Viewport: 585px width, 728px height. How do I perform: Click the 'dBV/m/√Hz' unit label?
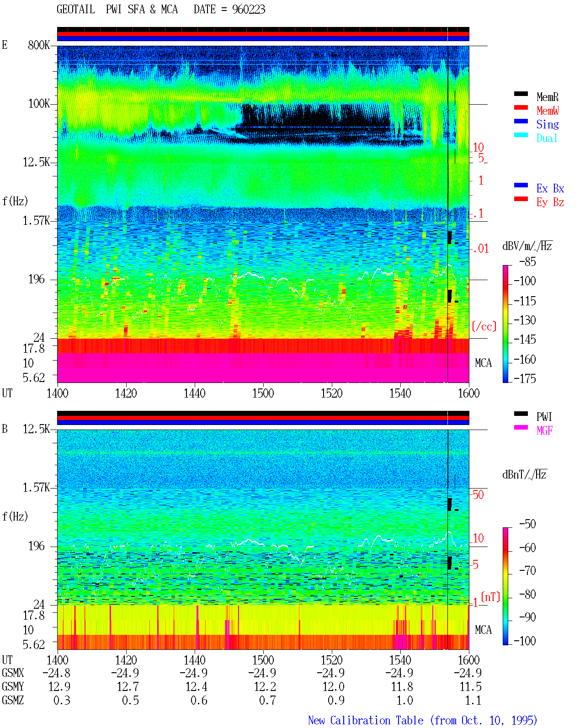[x=527, y=246]
